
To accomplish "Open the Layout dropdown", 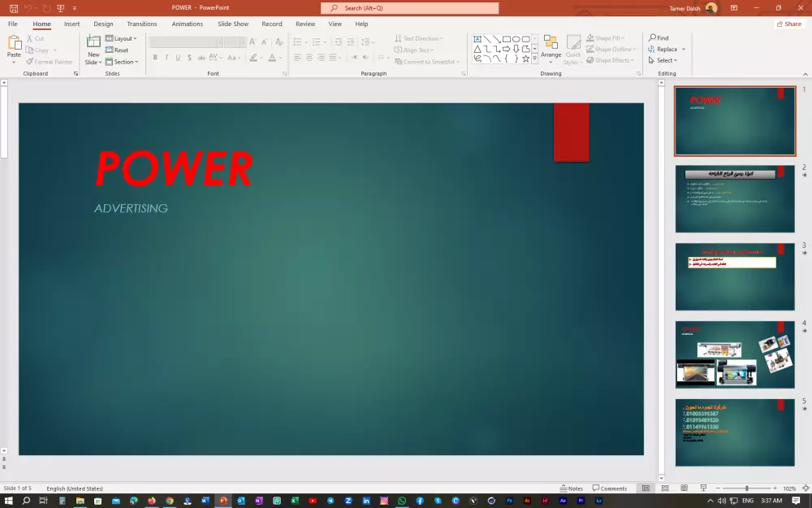I will click(x=123, y=38).
